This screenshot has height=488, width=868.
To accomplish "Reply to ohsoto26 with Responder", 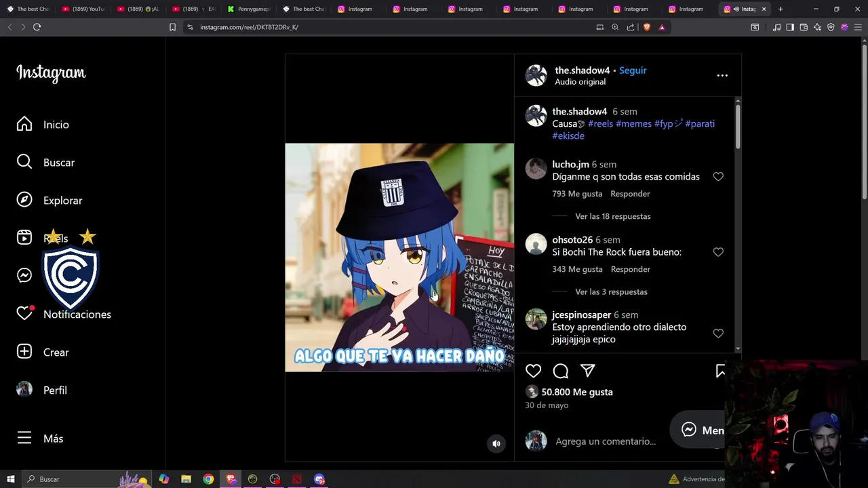I will (x=630, y=269).
